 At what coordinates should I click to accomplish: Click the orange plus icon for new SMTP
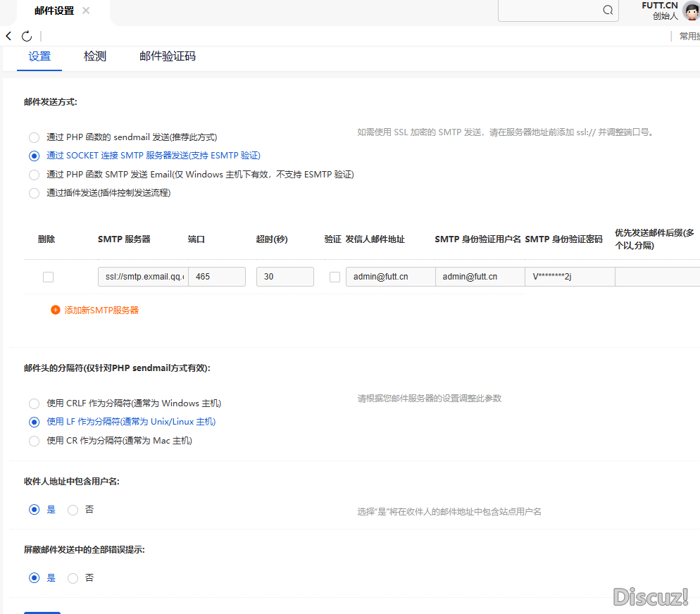coord(56,310)
